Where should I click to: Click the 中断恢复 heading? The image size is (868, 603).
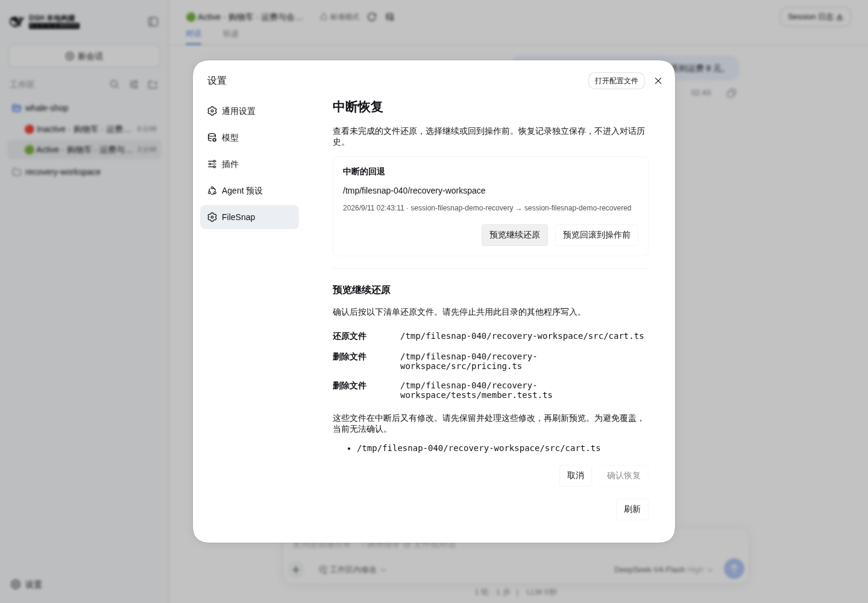click(358, 107)
